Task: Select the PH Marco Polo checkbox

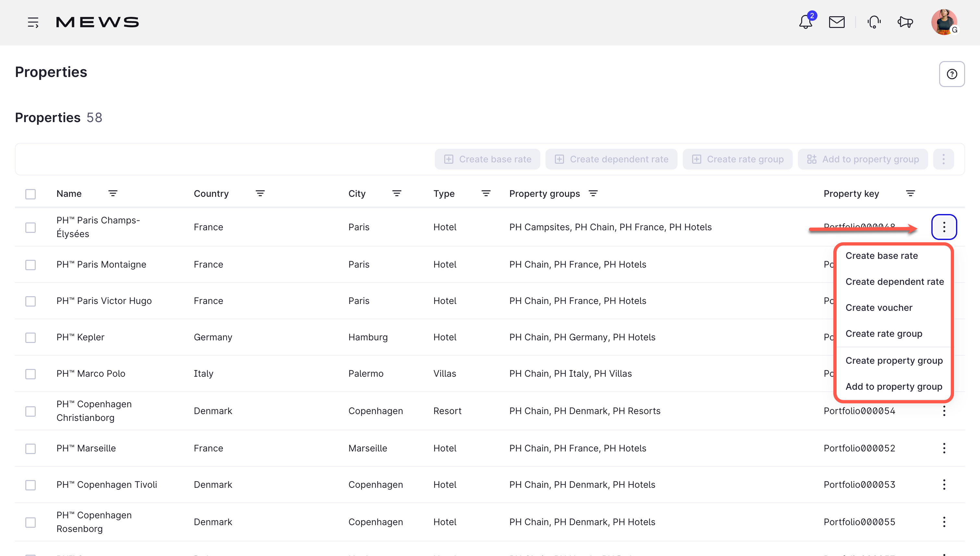Action: [x=31, y=374]
